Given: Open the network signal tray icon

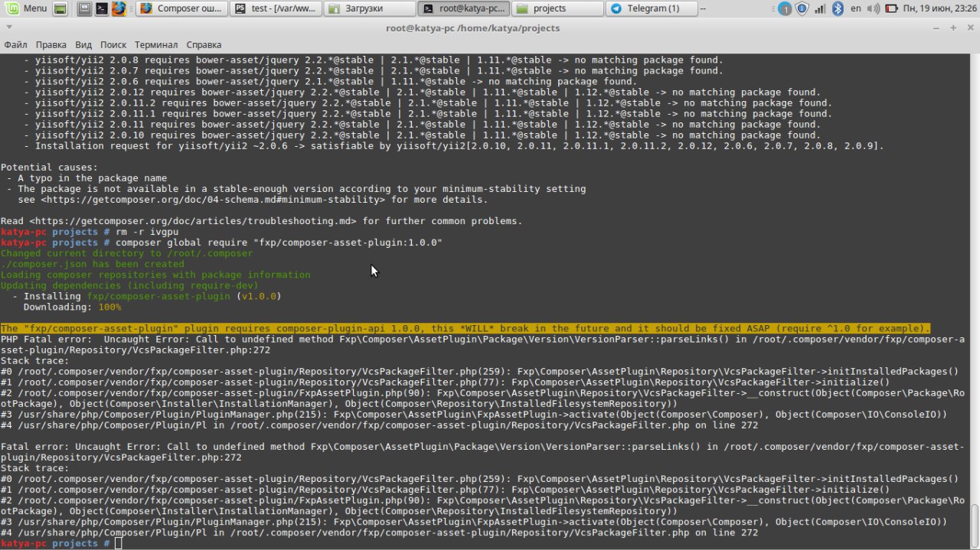Looking at the screenshot, I should pyautogui.click(x=820, y=9).
